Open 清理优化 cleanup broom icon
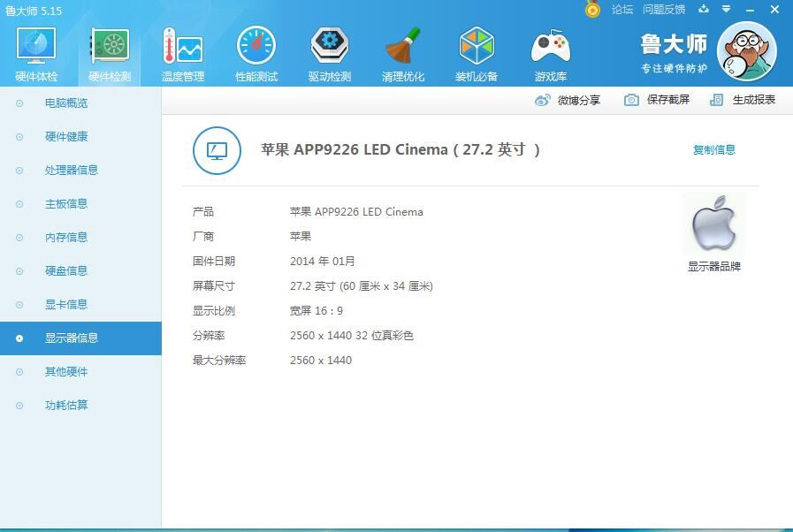The width and height of the screenshot is (793, 532). point(403,46)
